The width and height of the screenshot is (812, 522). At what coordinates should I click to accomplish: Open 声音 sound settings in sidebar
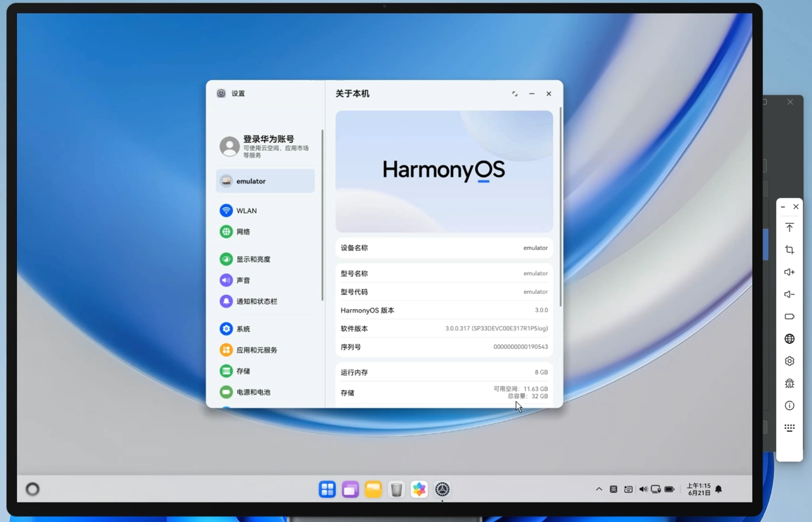pos(265,280)
